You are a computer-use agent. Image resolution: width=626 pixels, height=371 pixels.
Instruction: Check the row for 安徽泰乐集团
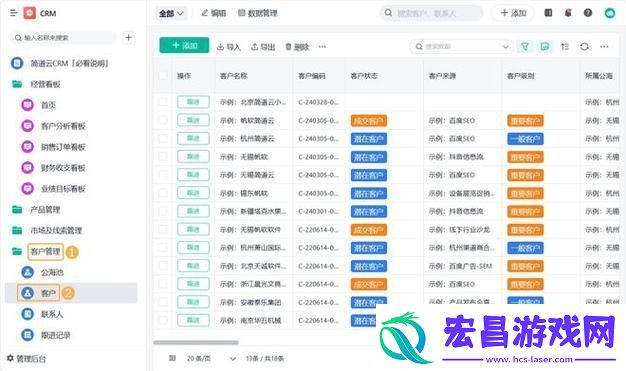tap(163, 302)
